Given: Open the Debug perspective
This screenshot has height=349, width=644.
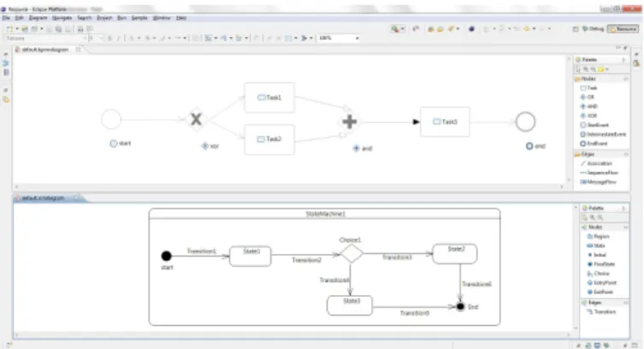Looking at the screenshot, I should [x=593, y=29].
